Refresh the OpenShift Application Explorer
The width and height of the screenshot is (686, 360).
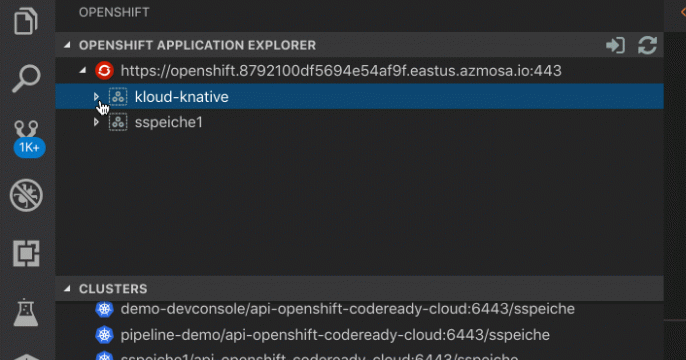(648, 45)
